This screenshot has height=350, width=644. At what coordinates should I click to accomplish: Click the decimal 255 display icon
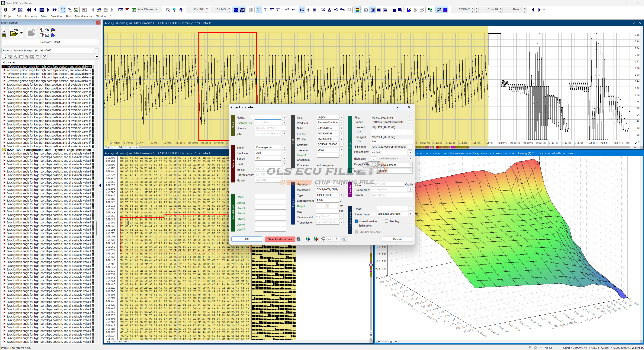tap(302, 10)
